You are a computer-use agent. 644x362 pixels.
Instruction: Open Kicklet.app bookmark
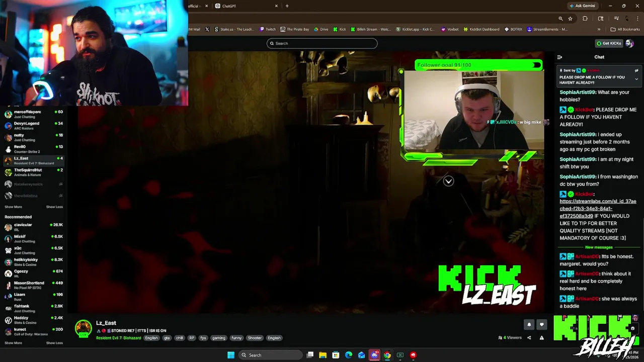416,29
